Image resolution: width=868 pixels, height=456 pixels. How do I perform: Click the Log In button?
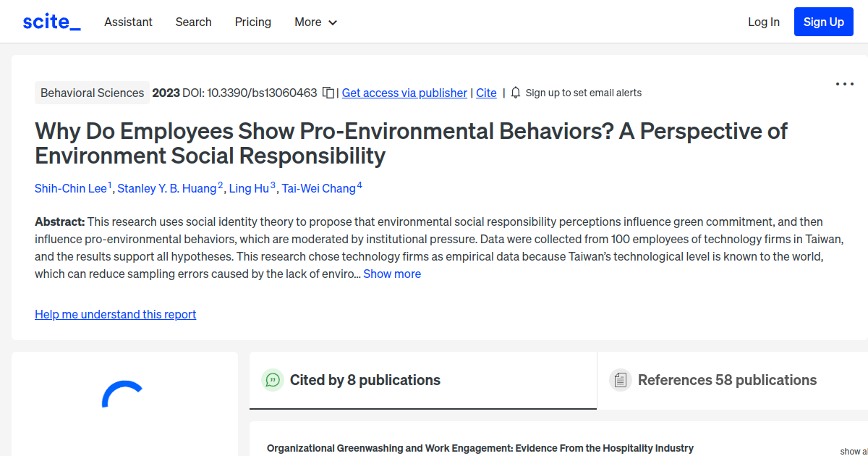pos(764,22)
